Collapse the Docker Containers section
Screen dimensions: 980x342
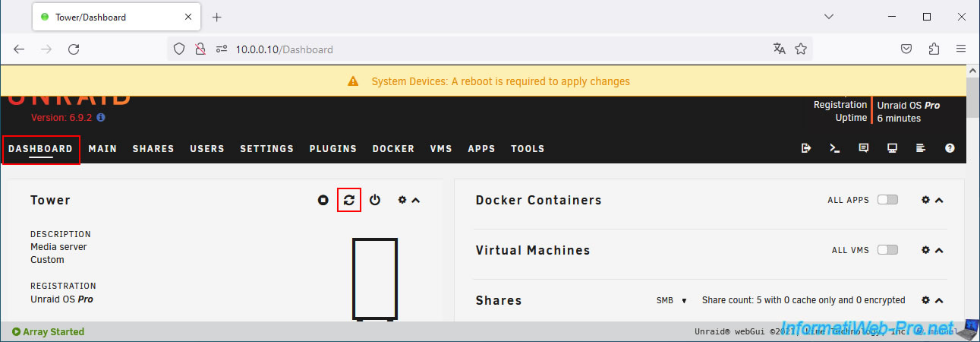[x=939, y=201]
